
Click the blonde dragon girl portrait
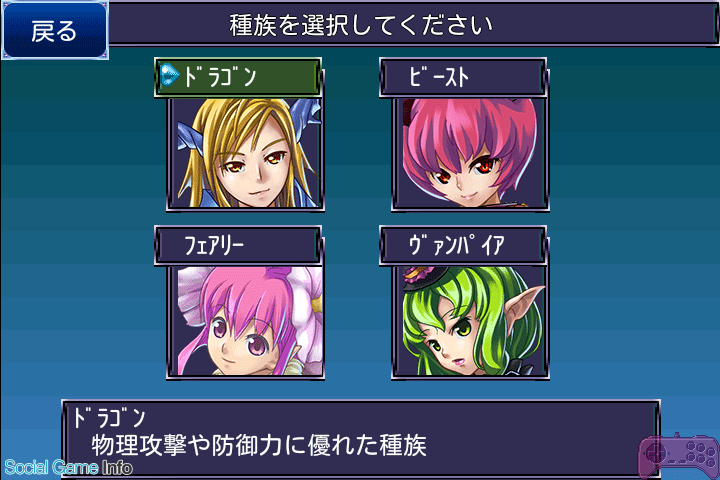[246, 154]
